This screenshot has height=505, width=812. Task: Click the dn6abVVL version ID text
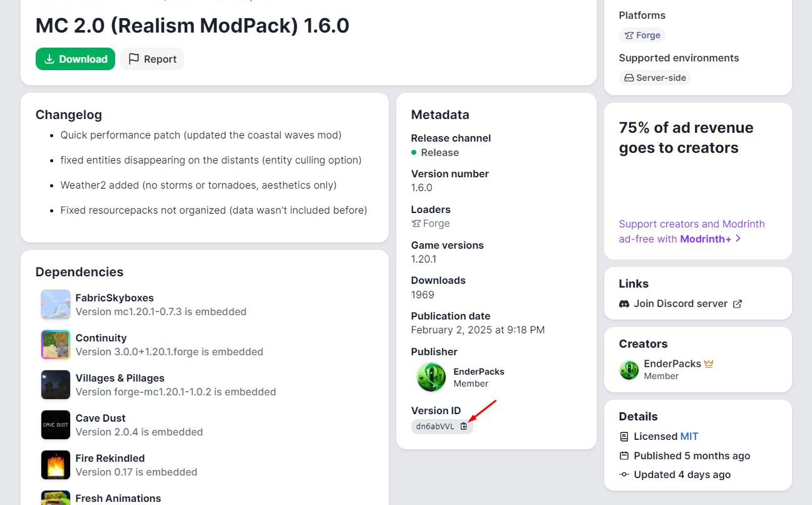click(435, 427)
